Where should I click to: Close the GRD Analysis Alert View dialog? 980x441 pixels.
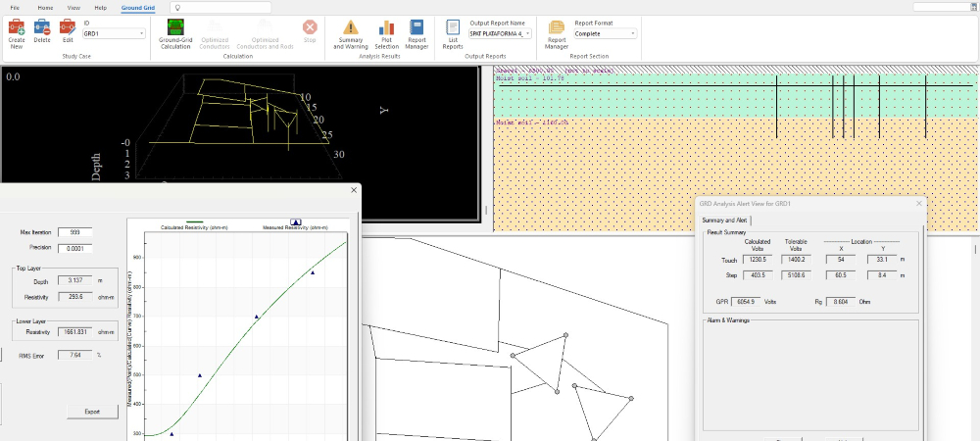(918, 203)
